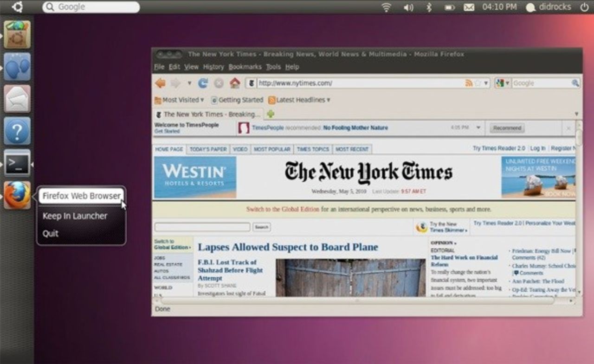Open a new tab with the green plus
Screen dimensions: 594x364
pos(271,114)
